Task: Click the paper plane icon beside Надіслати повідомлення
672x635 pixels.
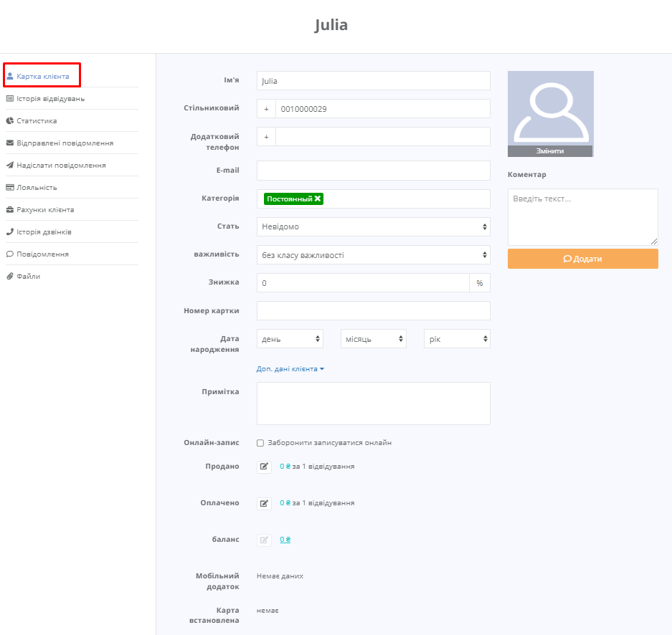Action: tap(10, 166)
